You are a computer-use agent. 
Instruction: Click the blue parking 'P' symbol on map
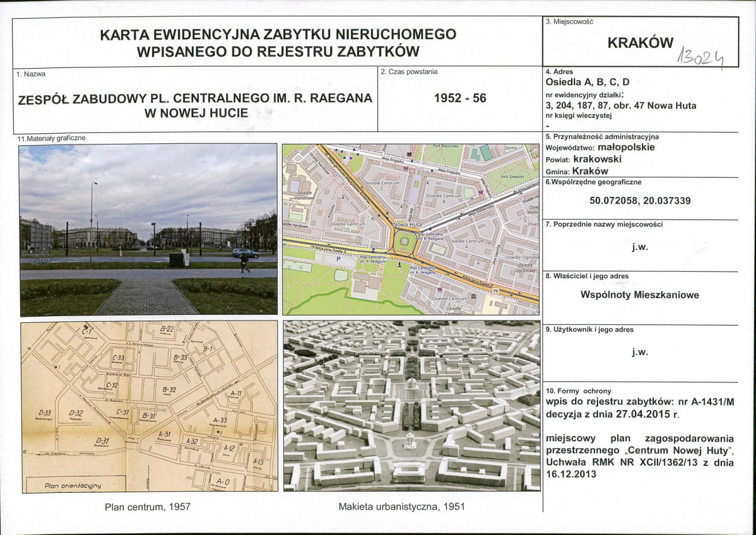338,259
